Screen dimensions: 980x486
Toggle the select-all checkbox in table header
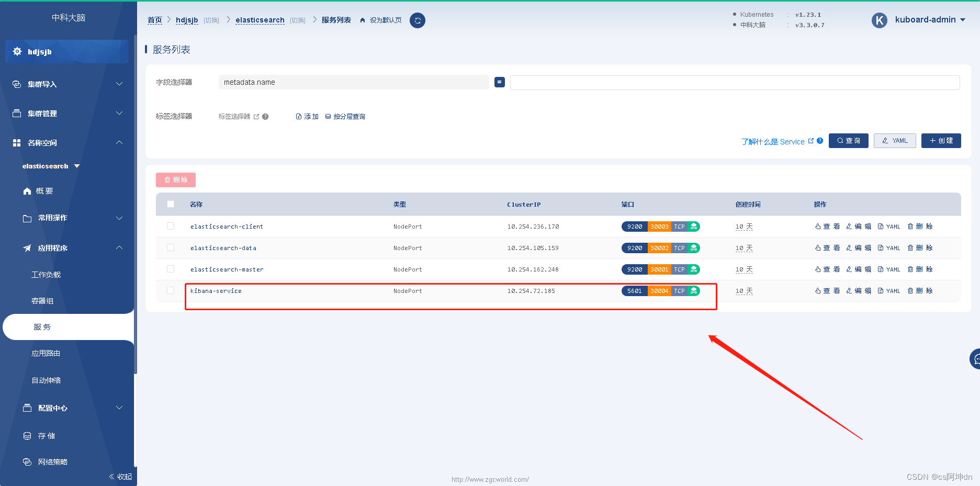(x=171, y=204)
